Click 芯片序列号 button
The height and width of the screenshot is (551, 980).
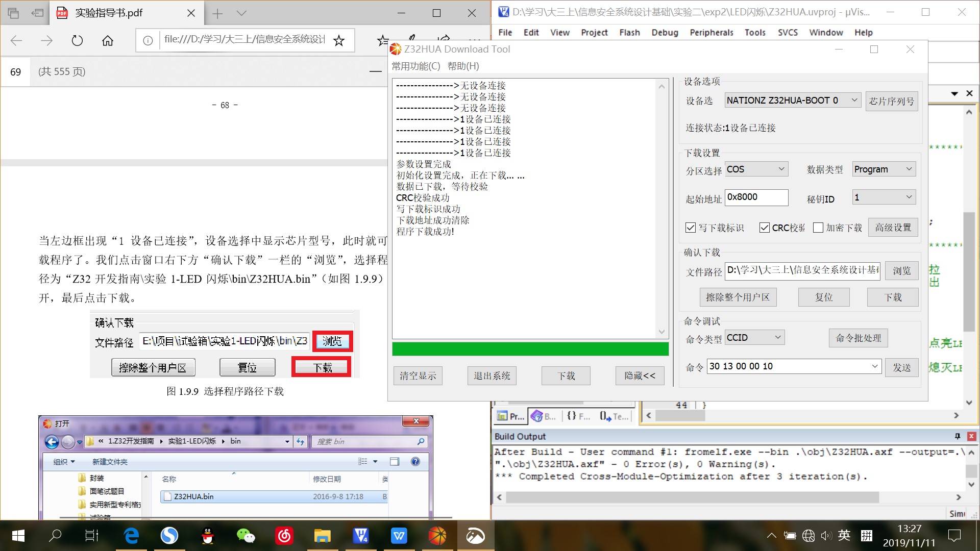click(x=892, y=101)
